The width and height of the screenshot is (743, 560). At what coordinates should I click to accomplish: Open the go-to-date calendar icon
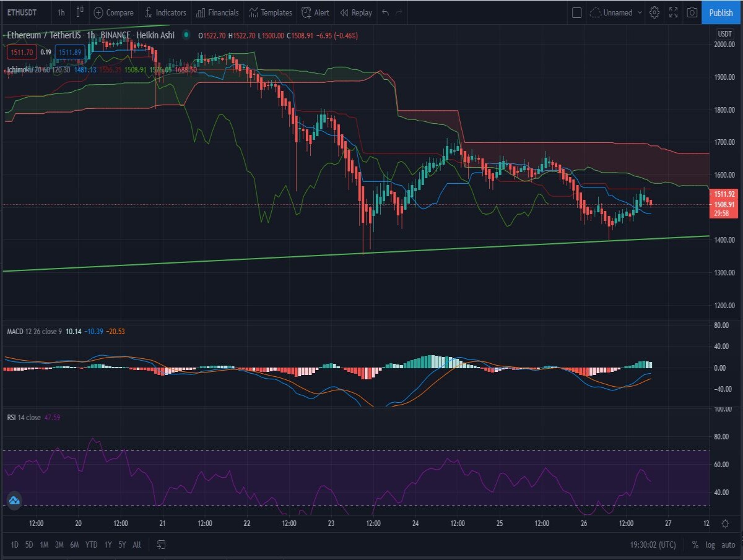[x=161, y=545]
